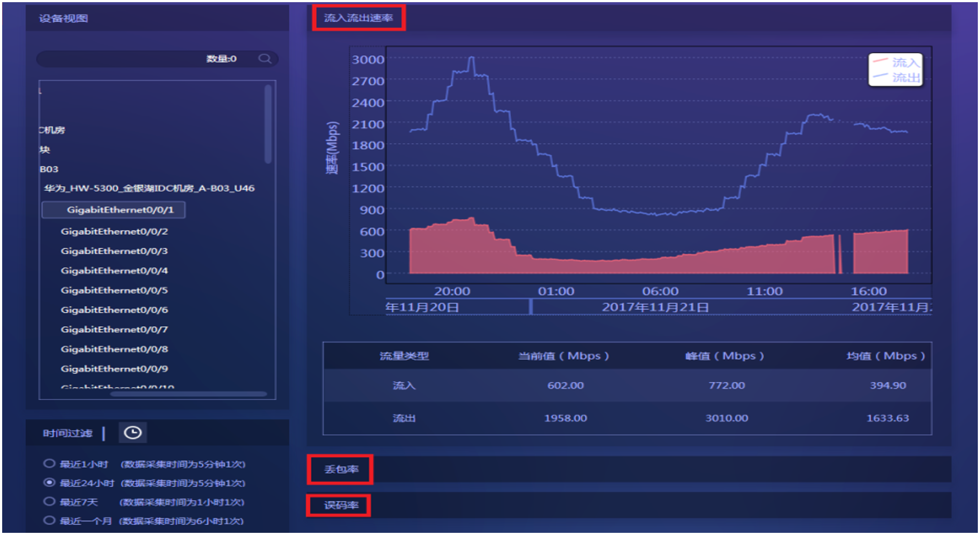Click the 流入 current value 602.00
The width and height of the screenshot is (980, 535).
(565, 386)
